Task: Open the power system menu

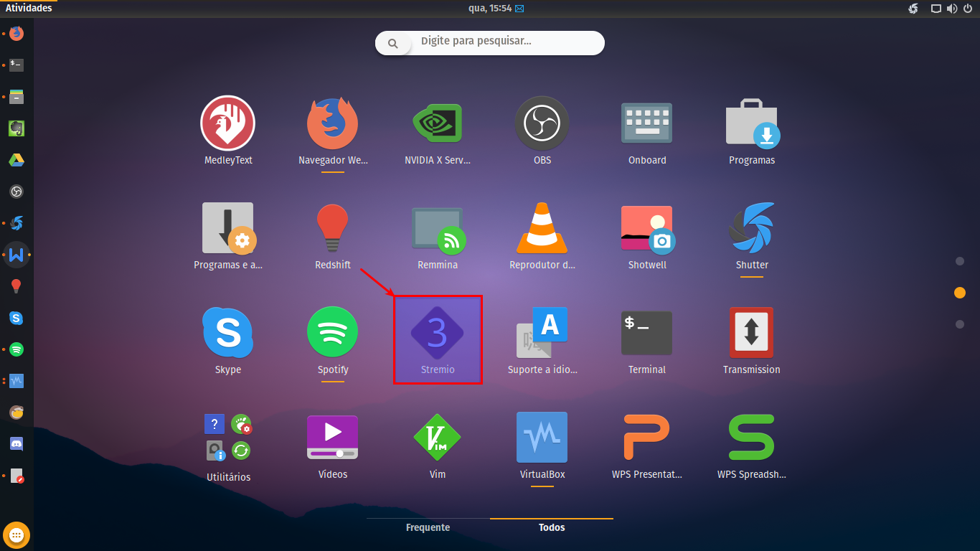Action: click(x=968, y=9)
